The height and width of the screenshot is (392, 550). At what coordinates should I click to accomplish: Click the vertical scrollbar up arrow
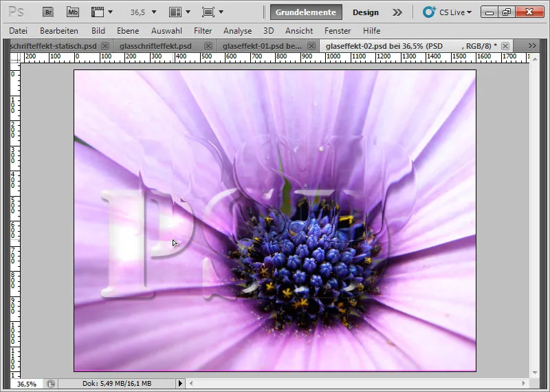[535, 59]
